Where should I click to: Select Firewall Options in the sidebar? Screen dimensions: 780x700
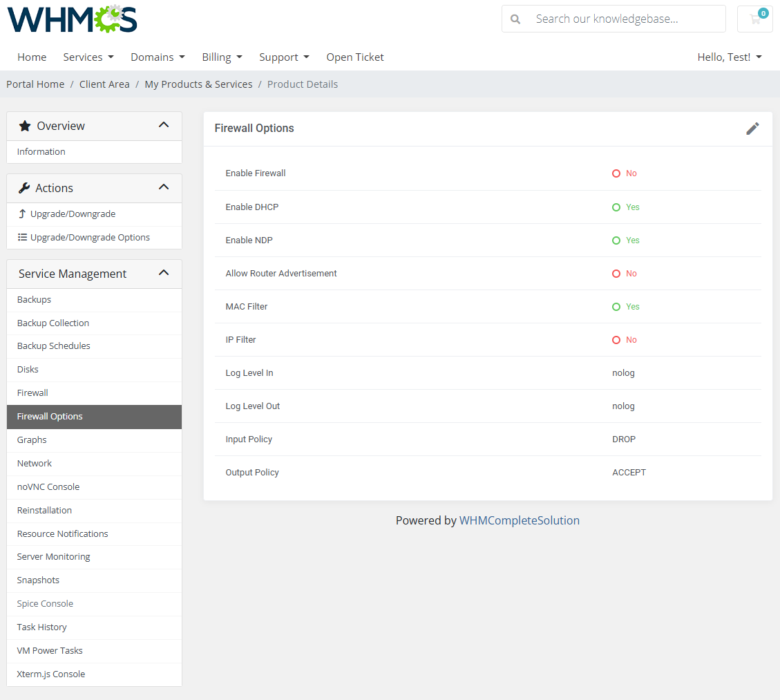tap(94, 417)
